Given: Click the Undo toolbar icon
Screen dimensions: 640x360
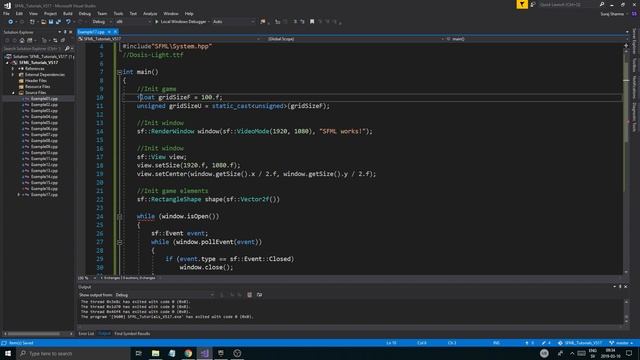Looking at the screenshot, I should 68,22.
